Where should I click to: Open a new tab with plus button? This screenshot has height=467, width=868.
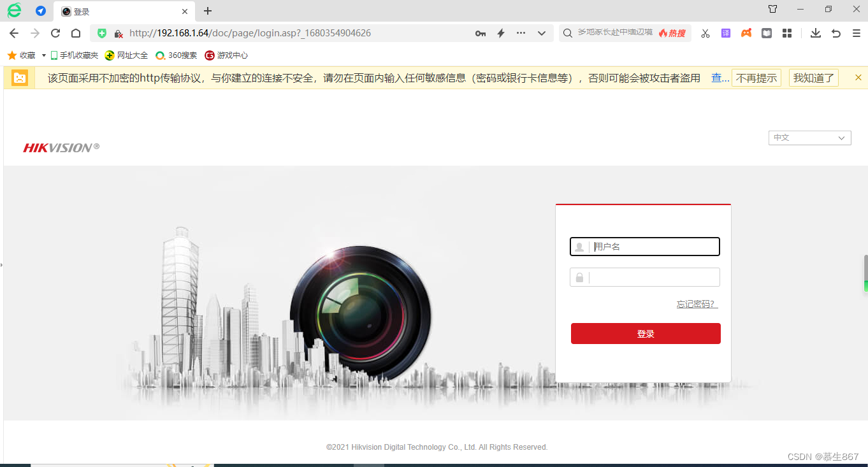pos(208,11)
